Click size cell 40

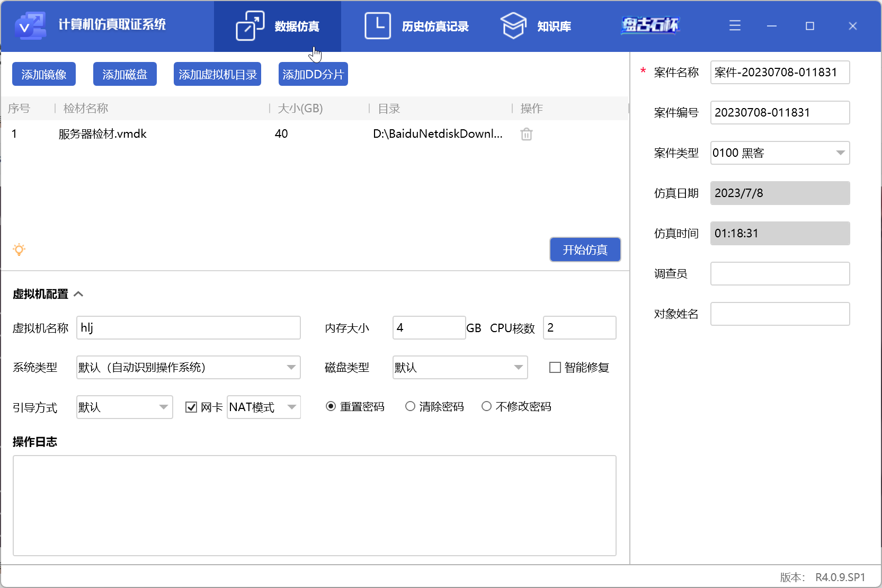point(281,134)
